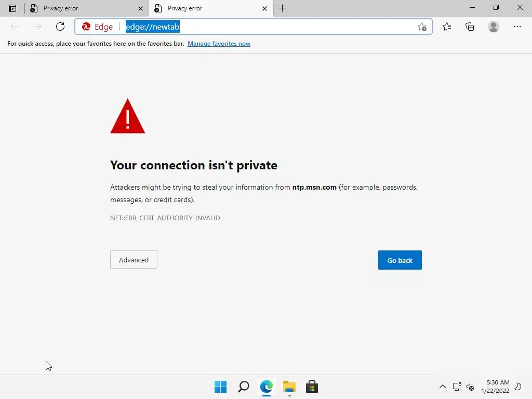Screen dimensions: 532x399
Task: Click the 'Your connection isn't private' heading
Action: click(194, 165)
